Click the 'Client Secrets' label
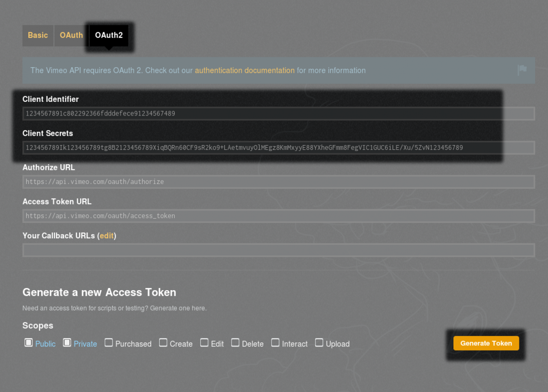The height and width of the screenshot is (392, 548). (x=48, y=134)
